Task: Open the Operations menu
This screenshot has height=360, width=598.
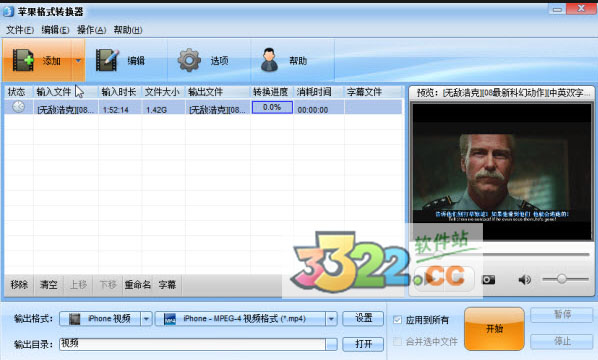Action: tap(92, 30)
